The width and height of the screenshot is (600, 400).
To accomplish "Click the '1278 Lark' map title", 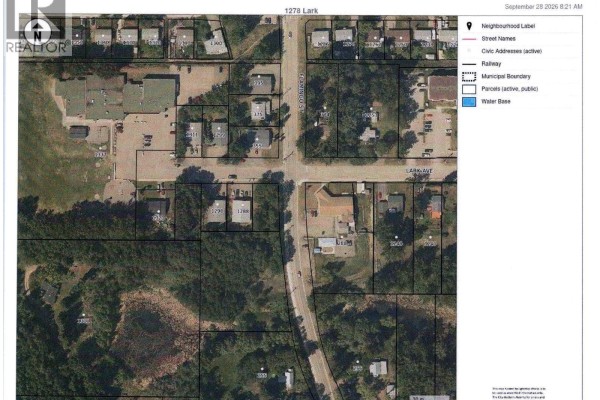I will tap(301, 11).
